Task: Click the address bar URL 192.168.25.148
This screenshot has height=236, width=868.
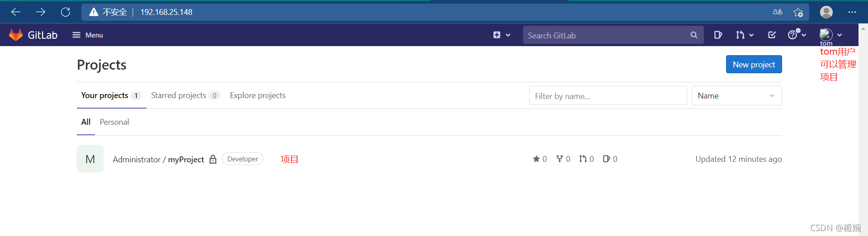Action: pos(166,12)
